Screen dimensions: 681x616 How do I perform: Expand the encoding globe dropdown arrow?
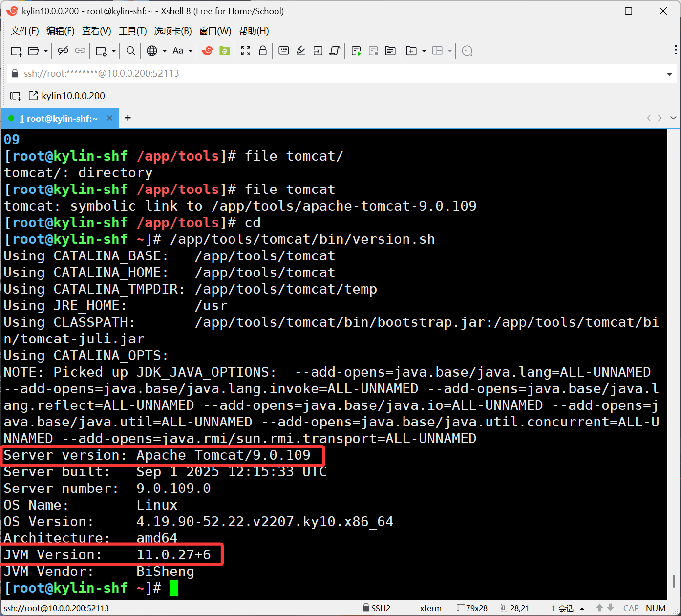coord(165,51)
